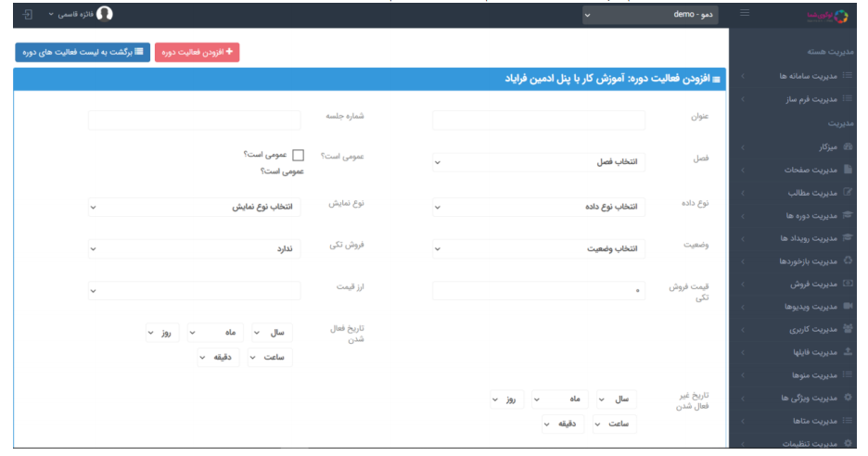868x456 pixels.
Task: Open the انتخاب وضعیت dropdown
Action: (538, 249)
